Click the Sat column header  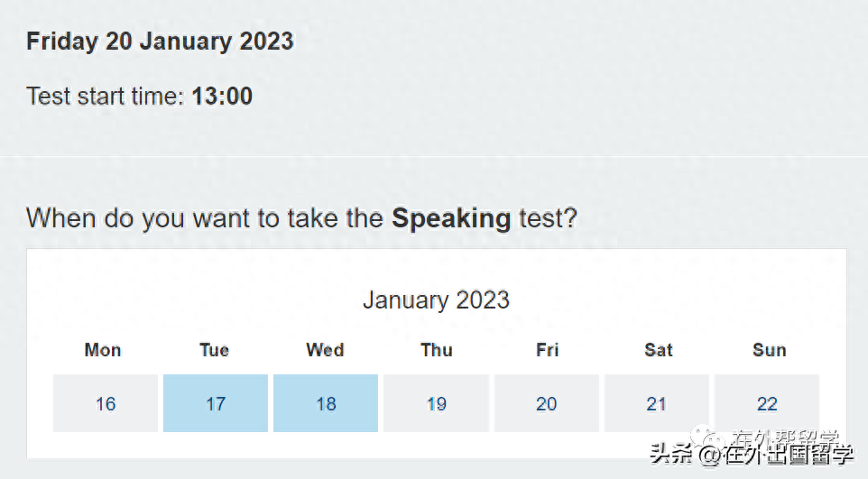(659, 350)
